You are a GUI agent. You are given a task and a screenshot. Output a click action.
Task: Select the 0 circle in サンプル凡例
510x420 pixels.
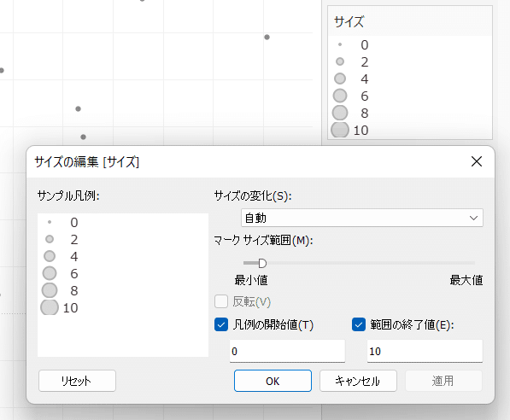tap(50, 222)
